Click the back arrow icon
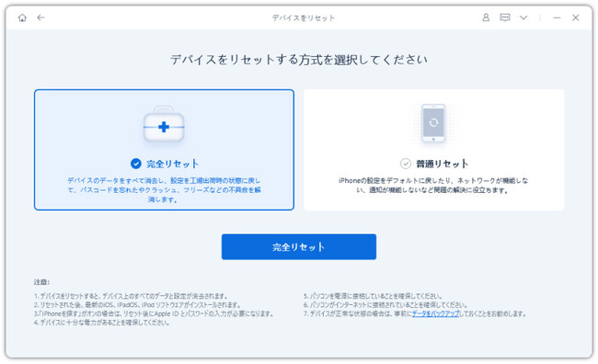 pos(41,17)
